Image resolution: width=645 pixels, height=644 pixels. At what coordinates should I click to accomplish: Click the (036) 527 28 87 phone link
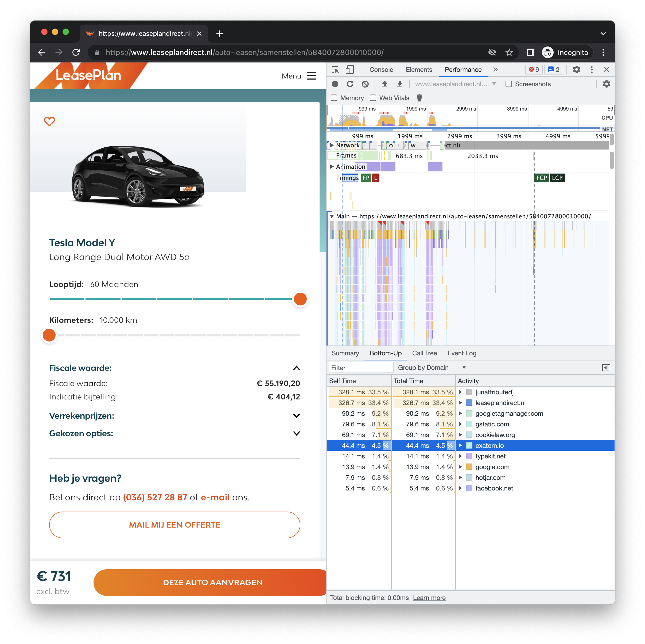[x=155, y=497]
